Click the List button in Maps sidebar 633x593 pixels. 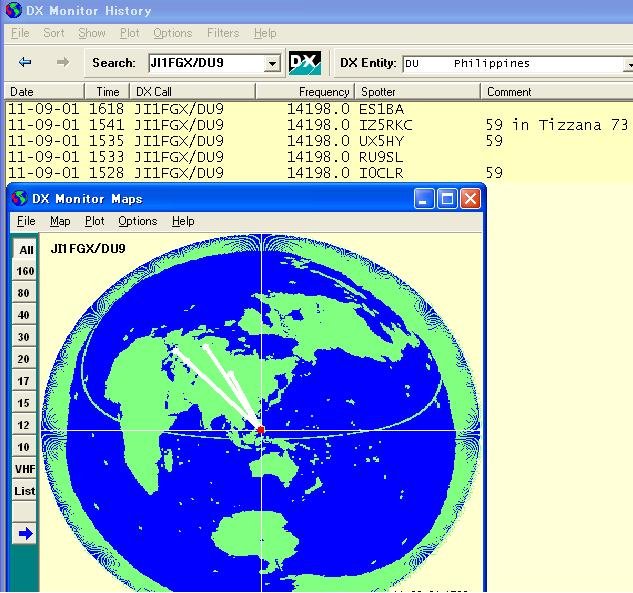tap(25, 491)
